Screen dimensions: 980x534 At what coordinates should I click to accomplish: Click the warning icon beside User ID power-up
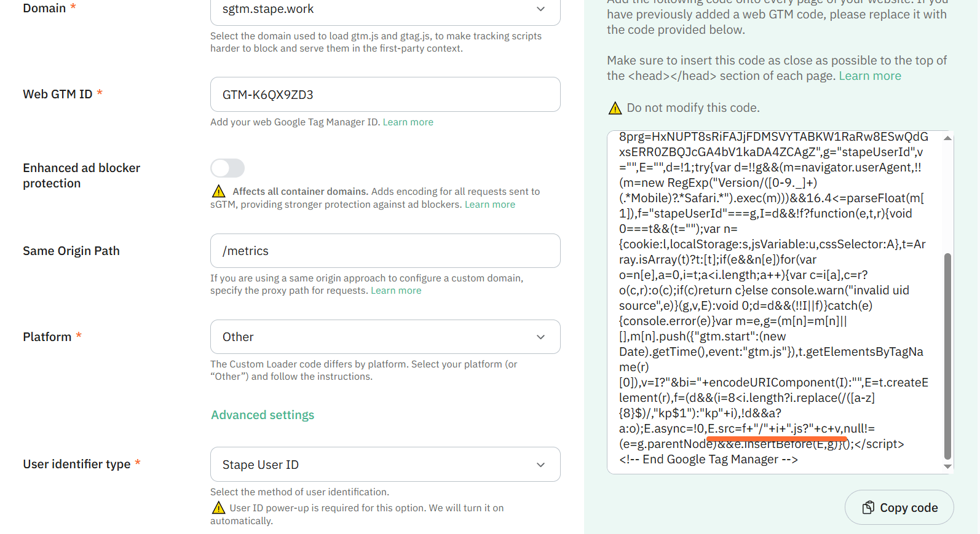[x=218, y=508]
